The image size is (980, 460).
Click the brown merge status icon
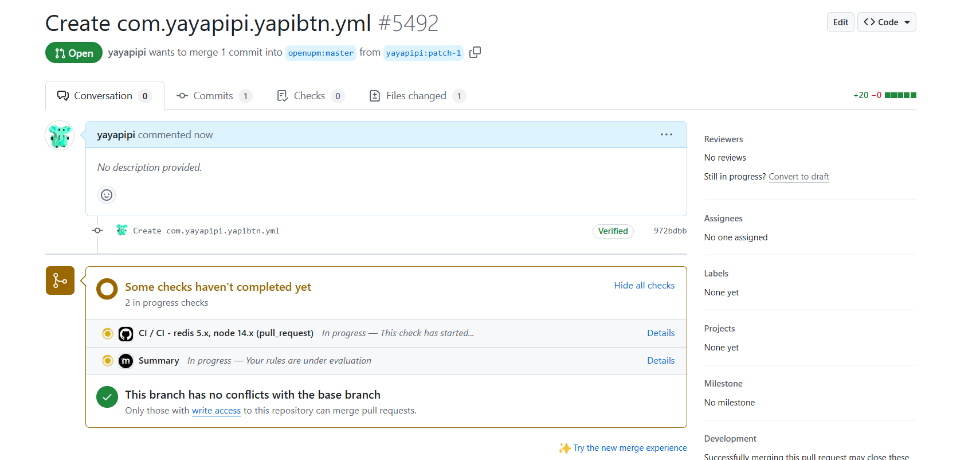pos(60,280)
